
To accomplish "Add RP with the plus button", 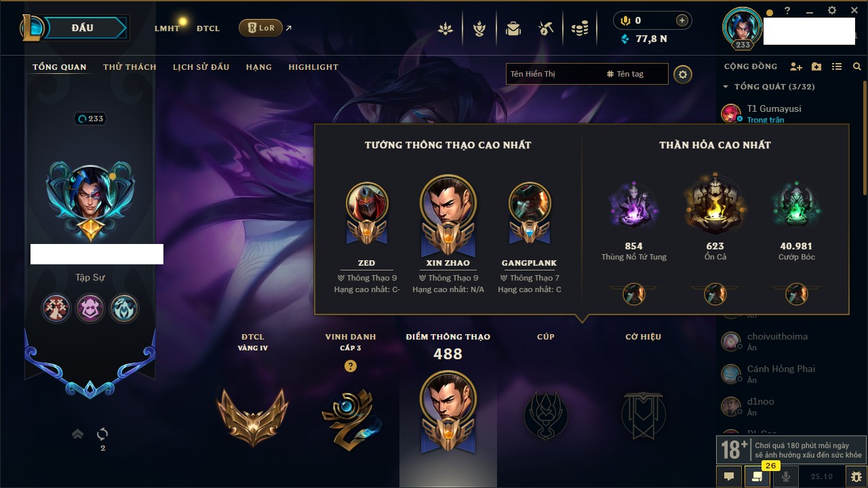I will (x=682, y=20).
